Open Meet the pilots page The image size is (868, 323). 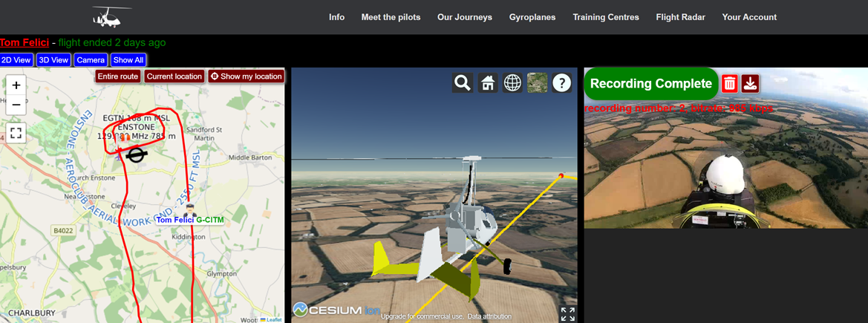click(391, 17)
